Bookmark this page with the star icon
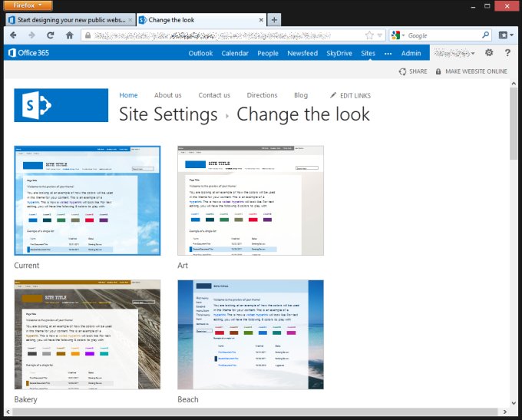This screenshot has height=420, width=522. coord(369,35)
